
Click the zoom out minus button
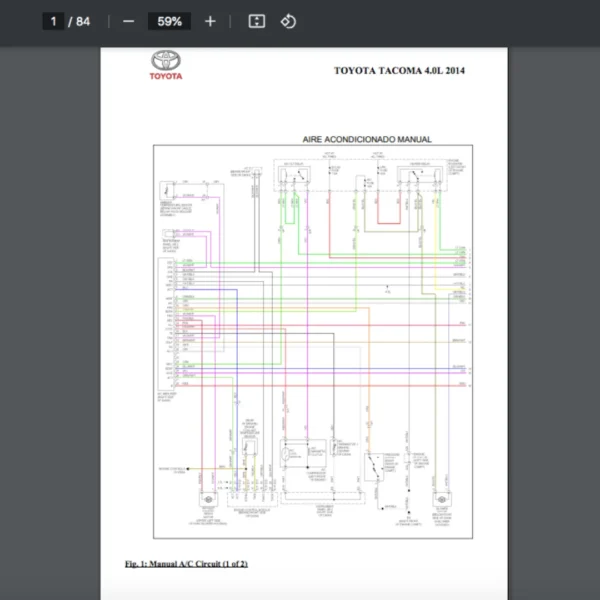click(x=128, y=21)
